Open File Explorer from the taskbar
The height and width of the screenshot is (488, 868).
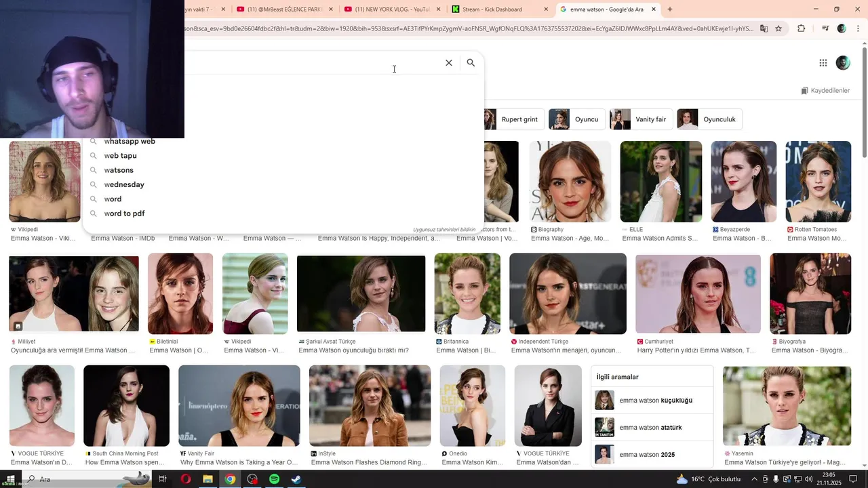(208, 479)
